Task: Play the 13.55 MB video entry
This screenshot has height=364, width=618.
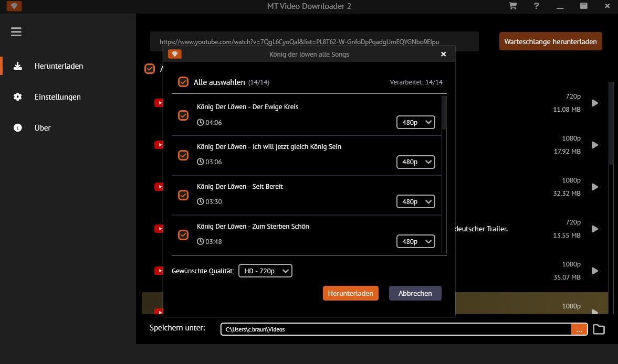Action: click(595, 229)
